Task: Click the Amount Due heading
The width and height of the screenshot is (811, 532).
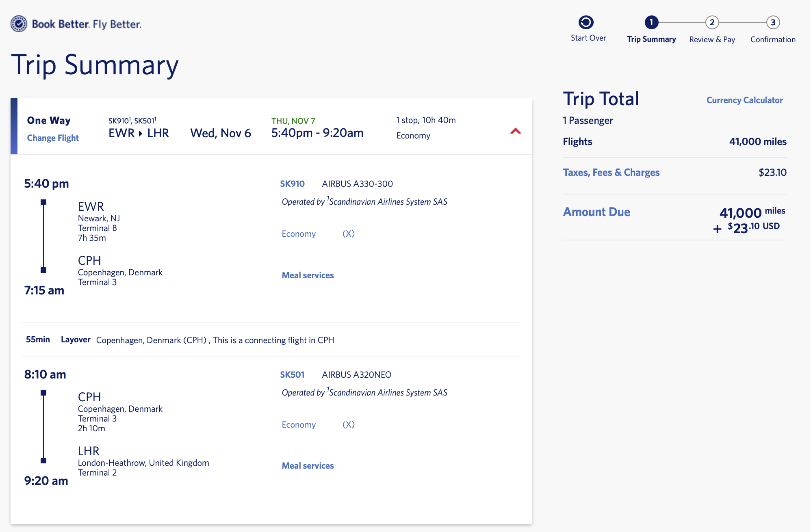Action: tap(596, 212)
